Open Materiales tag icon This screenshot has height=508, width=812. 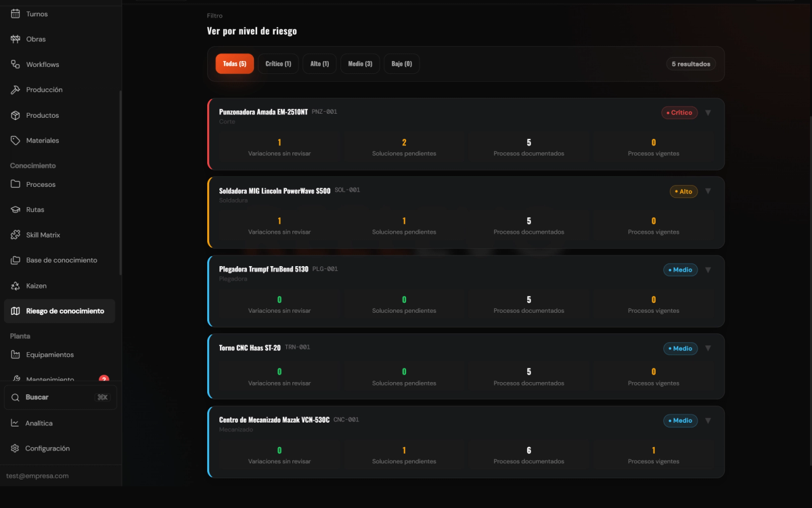[16, 140]
